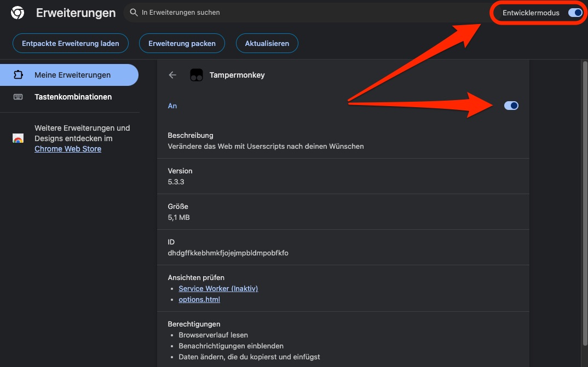This screenshot has width=588, height=367.
Task: Click the Erweiterung packen button
Action: [x=182, y=43]
